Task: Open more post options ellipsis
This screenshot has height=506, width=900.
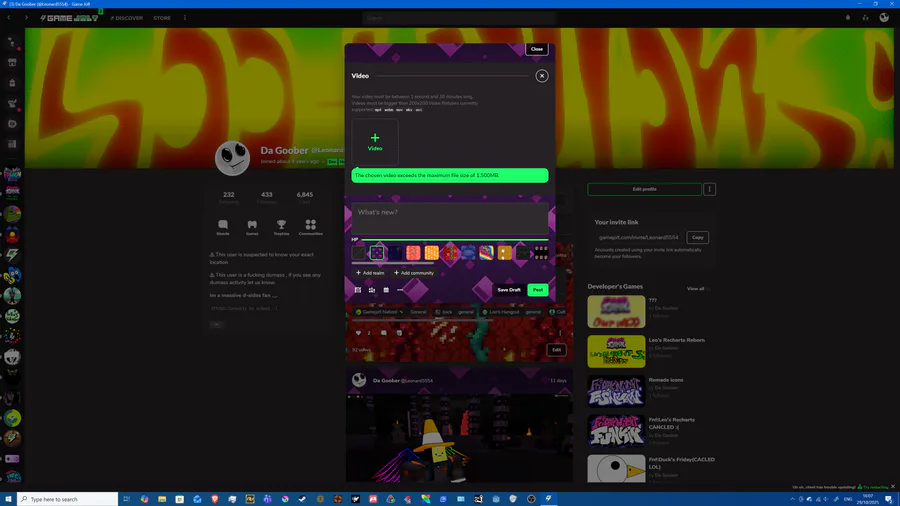Action: [x=400, y=290]
